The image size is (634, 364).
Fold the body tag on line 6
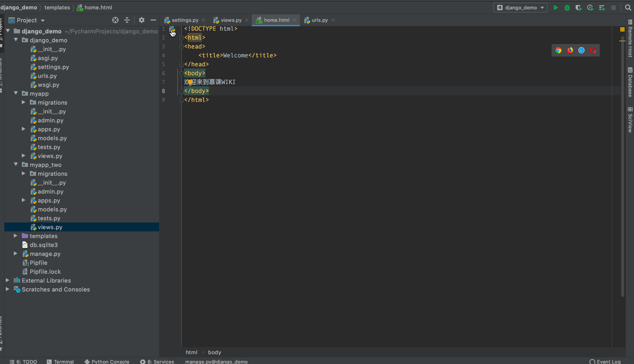tap(181, 73)
